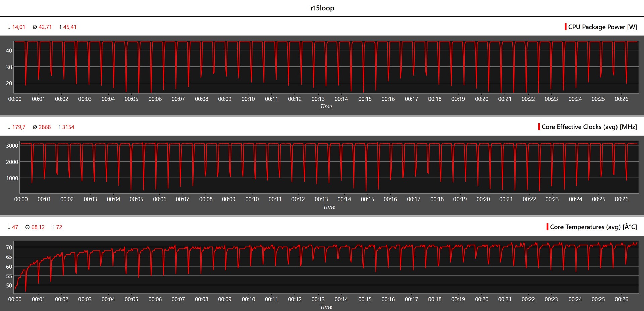
Task: Select the Core Effective Clocks (avg) [MHz] label
Action: pyautogui.click(x=589, y=127)
